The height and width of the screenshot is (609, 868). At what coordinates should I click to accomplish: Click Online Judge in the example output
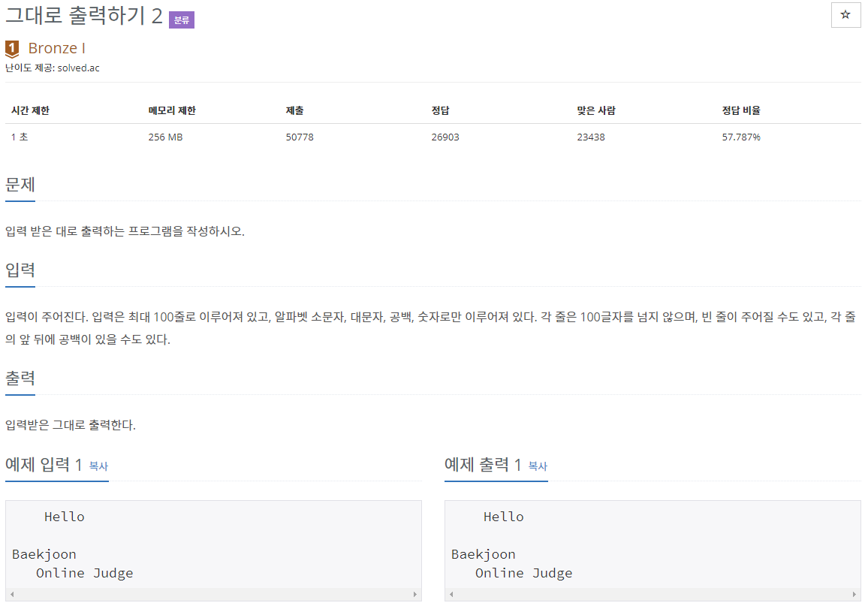[x=523, y=573]
